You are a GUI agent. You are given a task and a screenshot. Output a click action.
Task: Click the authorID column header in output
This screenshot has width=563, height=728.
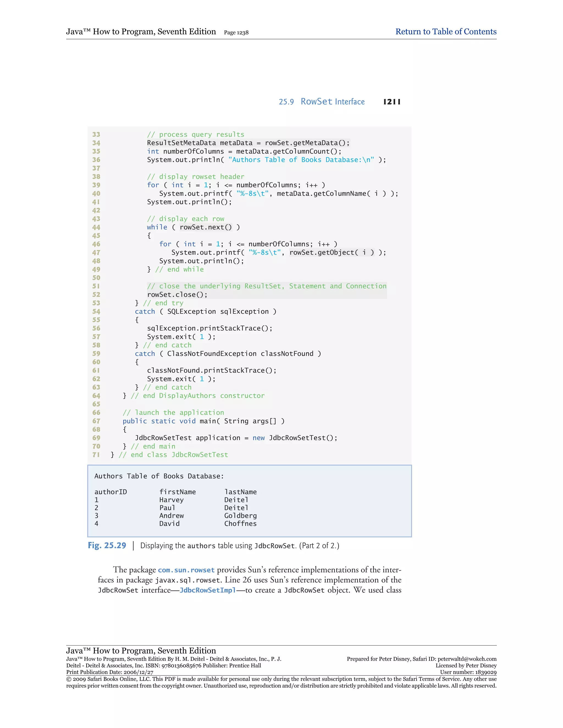[111, 492]
